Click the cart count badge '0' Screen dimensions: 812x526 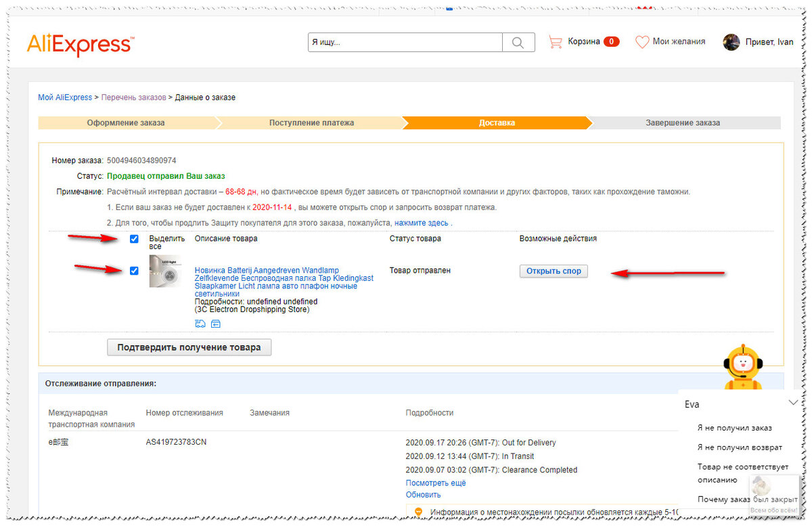pyautogui.click(x=611, y=42)
